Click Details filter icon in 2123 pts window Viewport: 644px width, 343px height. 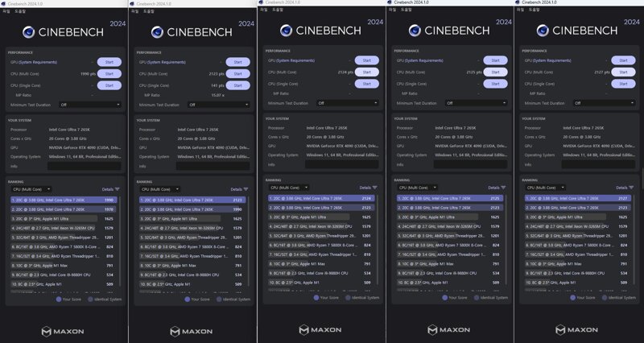246,189
